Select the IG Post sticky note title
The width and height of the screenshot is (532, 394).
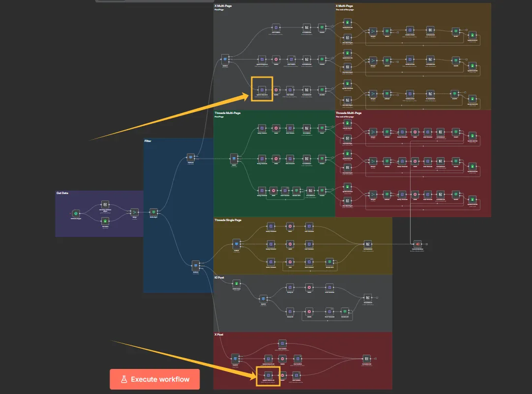(220, 278)
